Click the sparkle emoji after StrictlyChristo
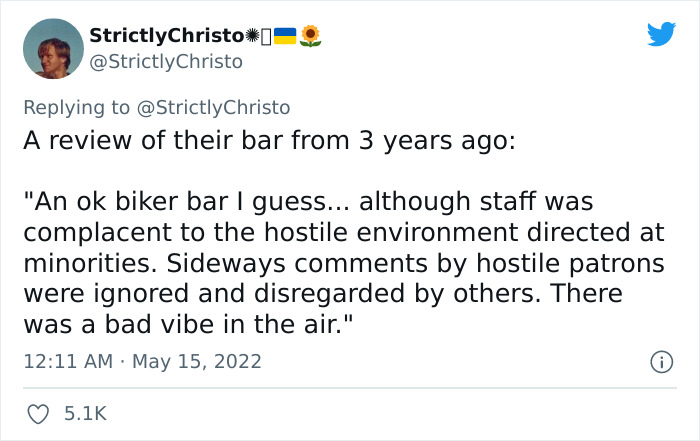Viewport: 700px width, 441px height. (x=252, y=36)
